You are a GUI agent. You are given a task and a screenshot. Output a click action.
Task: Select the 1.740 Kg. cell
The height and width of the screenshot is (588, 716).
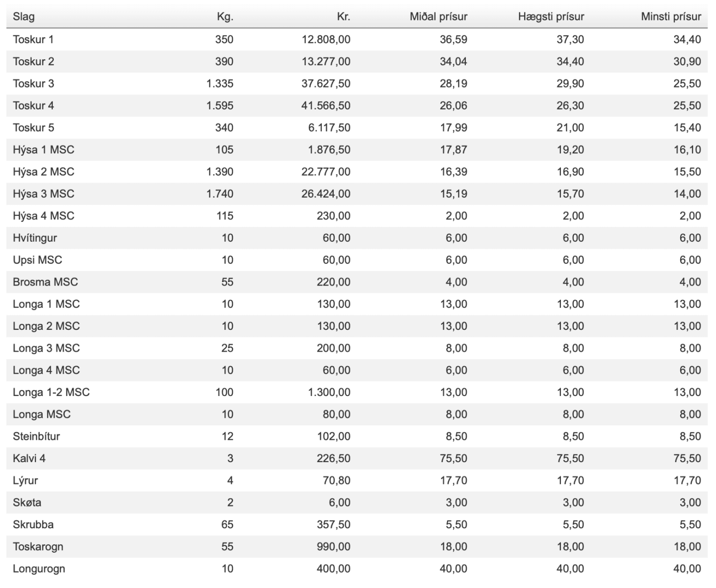[x=220, y=194]
